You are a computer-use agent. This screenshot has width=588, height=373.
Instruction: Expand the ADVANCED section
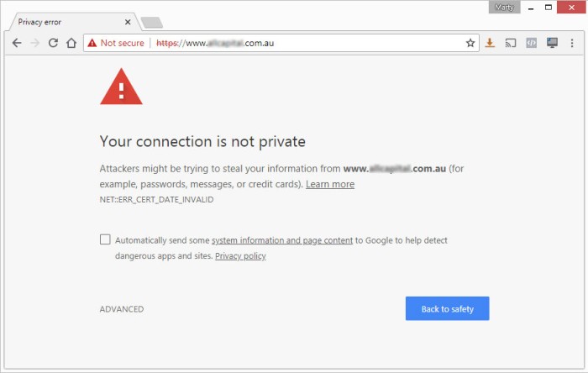point(122,309)
